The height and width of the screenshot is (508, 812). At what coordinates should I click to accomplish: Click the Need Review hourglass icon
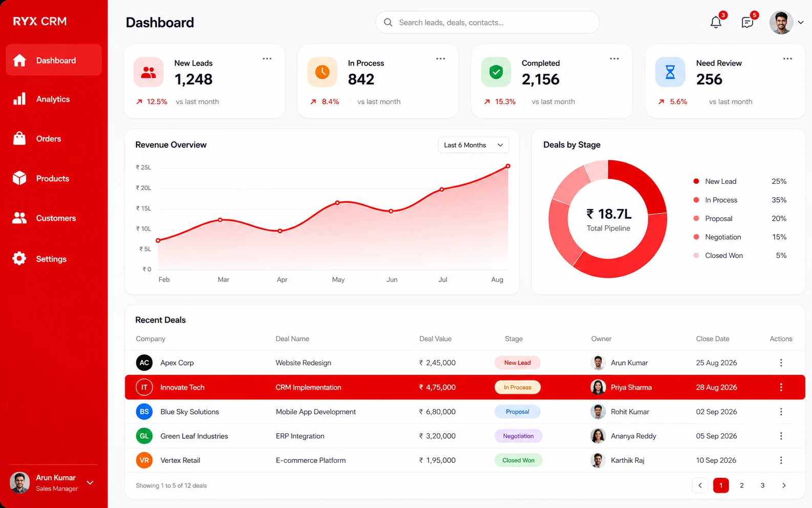[670, 72]
